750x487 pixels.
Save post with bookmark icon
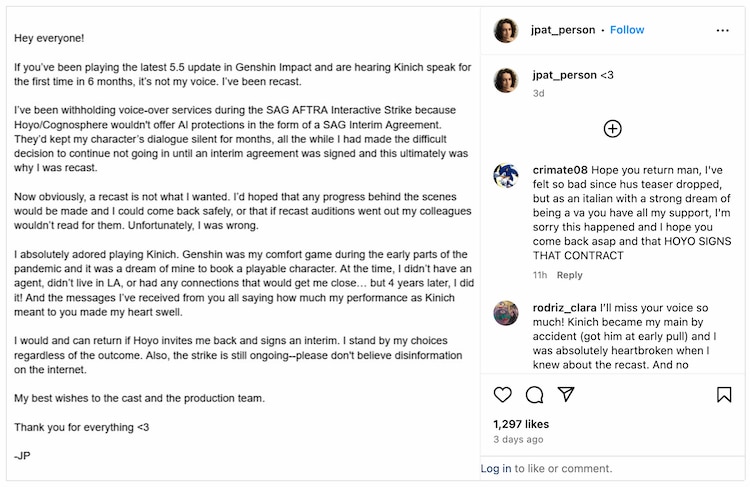(x=724, y=395)
